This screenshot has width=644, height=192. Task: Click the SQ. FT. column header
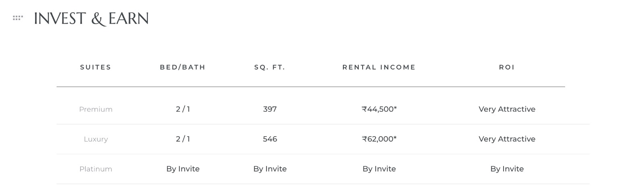tap(270, 67)
